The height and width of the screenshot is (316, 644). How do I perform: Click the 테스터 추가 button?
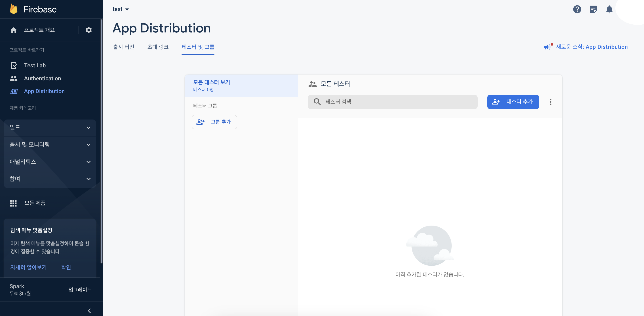(513, 102)
